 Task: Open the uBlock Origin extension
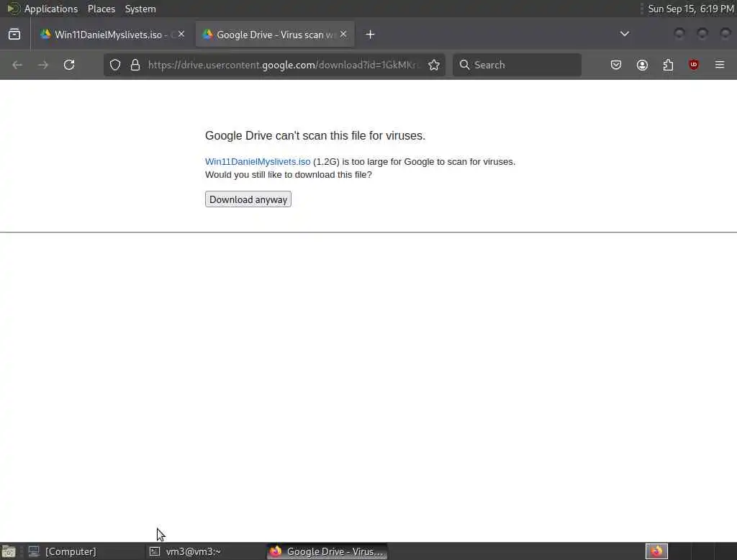coord(694,65)
